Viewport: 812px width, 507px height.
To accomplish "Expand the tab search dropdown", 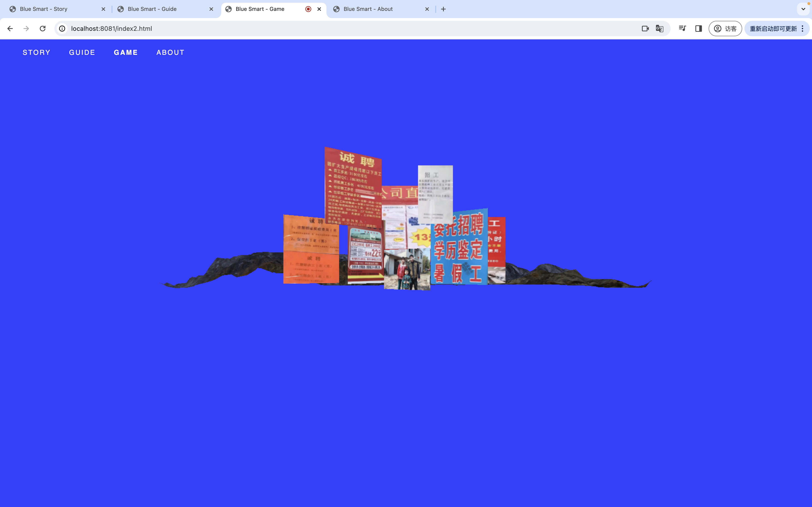I will point(803,9).
